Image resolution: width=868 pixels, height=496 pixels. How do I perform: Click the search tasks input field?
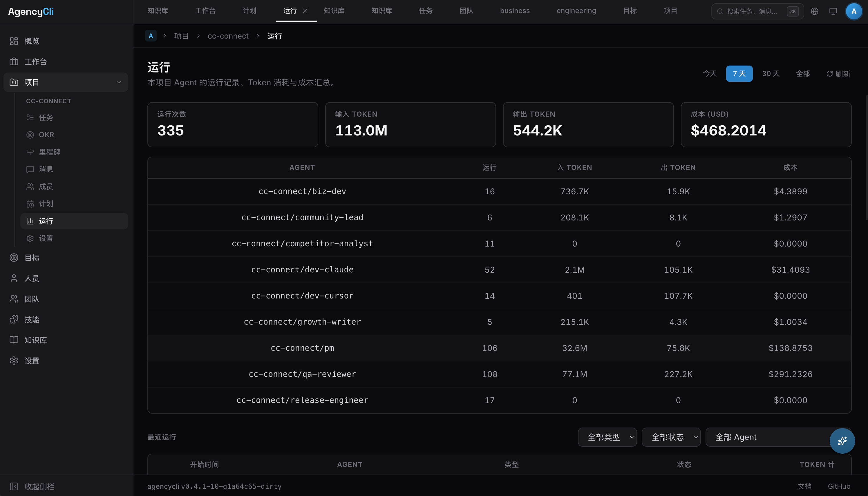point(753,11)
